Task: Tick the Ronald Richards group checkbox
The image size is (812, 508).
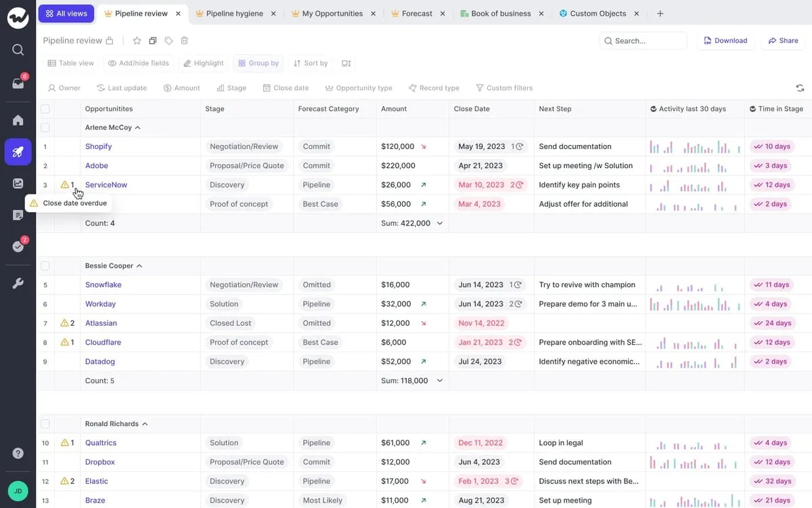Action: [x=45, y=424]
